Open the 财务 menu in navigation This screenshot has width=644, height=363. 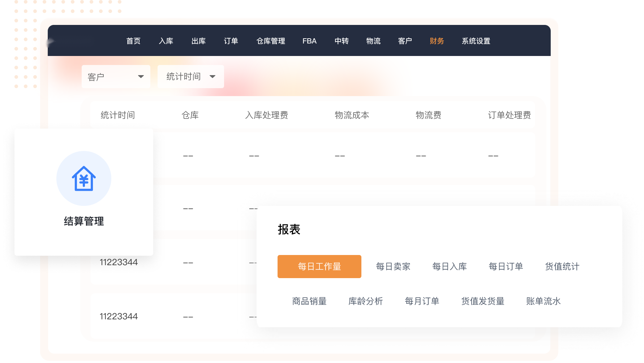(x=437, y=41)
